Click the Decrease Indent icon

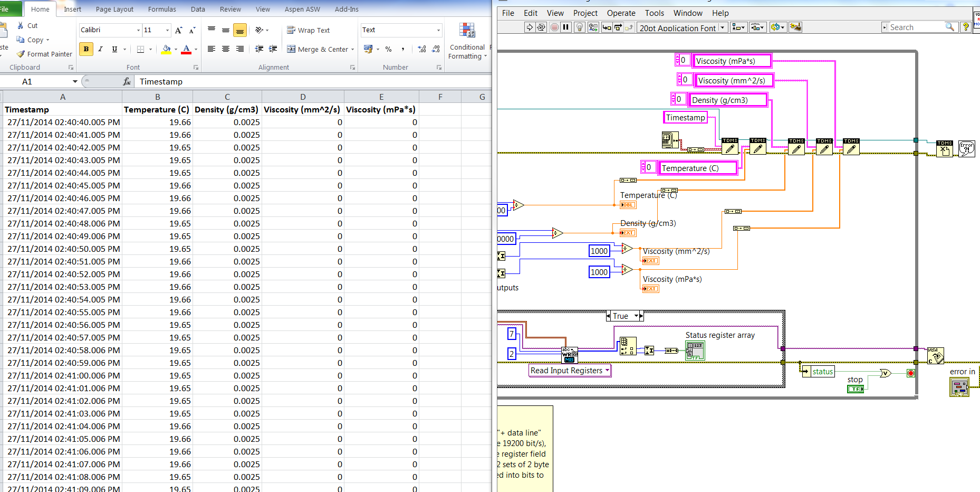[x=259, y=49]
